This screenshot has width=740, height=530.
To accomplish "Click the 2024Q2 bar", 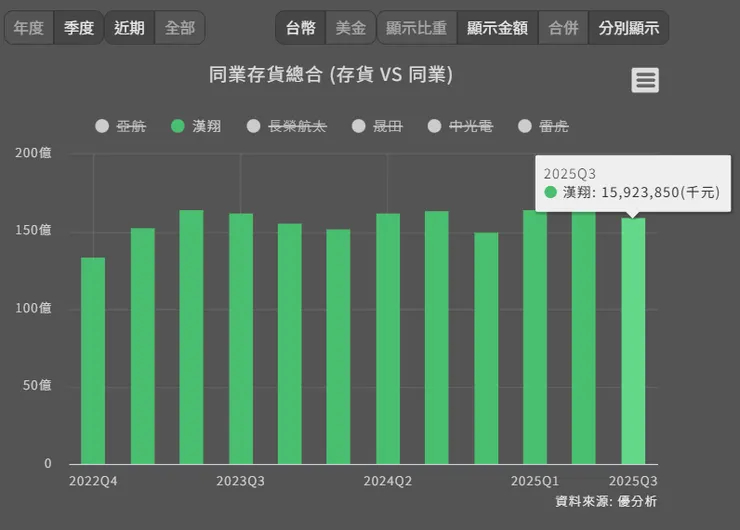I will tap(388, 339).
